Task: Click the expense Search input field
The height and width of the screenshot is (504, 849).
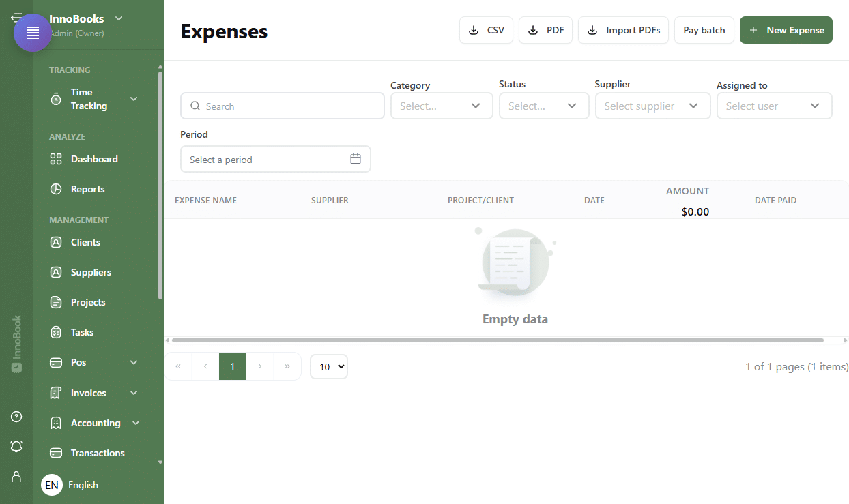Action: (283, 106)
